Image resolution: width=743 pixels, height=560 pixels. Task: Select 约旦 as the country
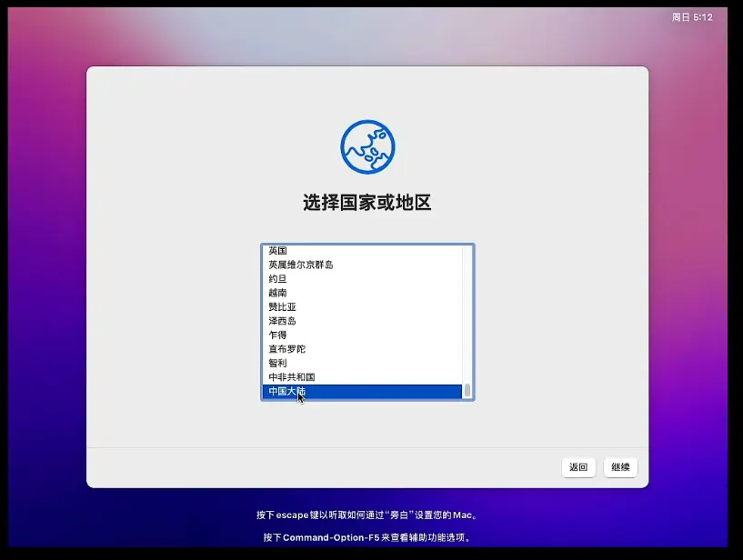[278, 279]
